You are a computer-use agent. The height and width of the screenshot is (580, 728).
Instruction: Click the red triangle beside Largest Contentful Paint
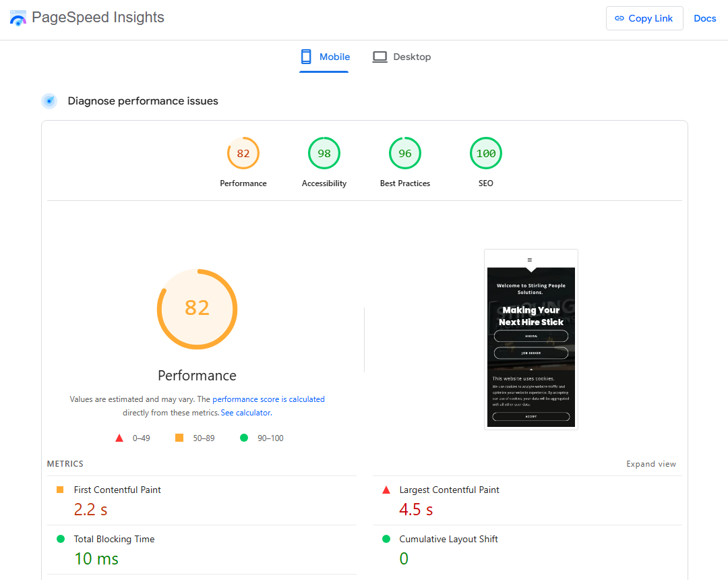click(x=386, y=490)
